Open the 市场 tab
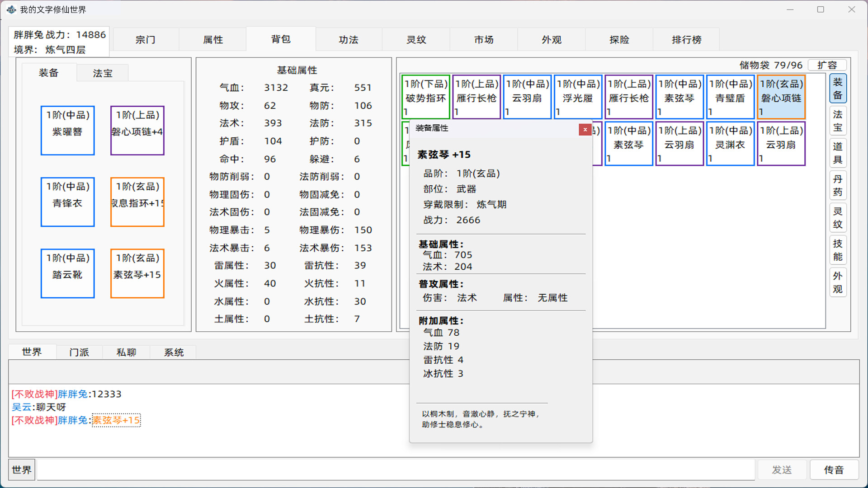This screenshot has width=868, height=488. (483, 39)
